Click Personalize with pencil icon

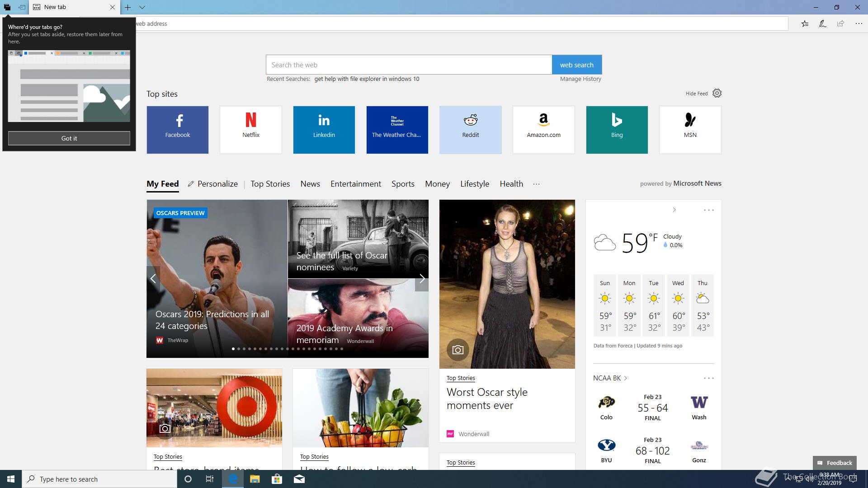tap(213, 184)
